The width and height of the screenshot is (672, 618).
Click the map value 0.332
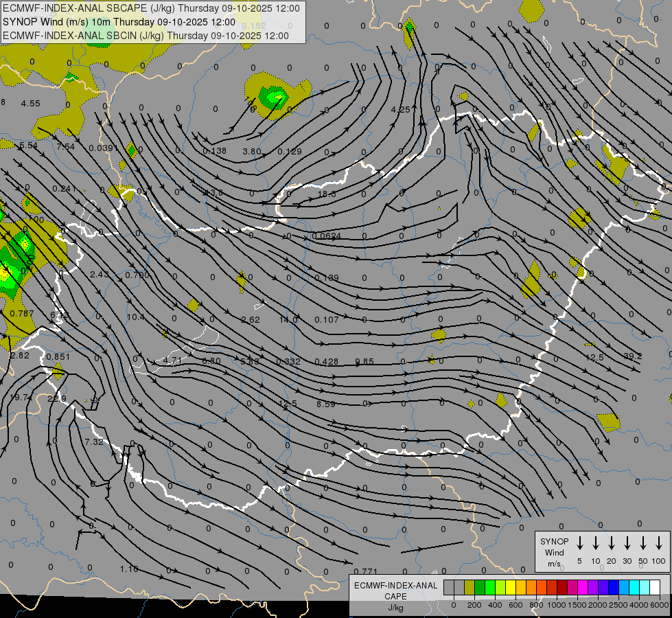[288, 362]
